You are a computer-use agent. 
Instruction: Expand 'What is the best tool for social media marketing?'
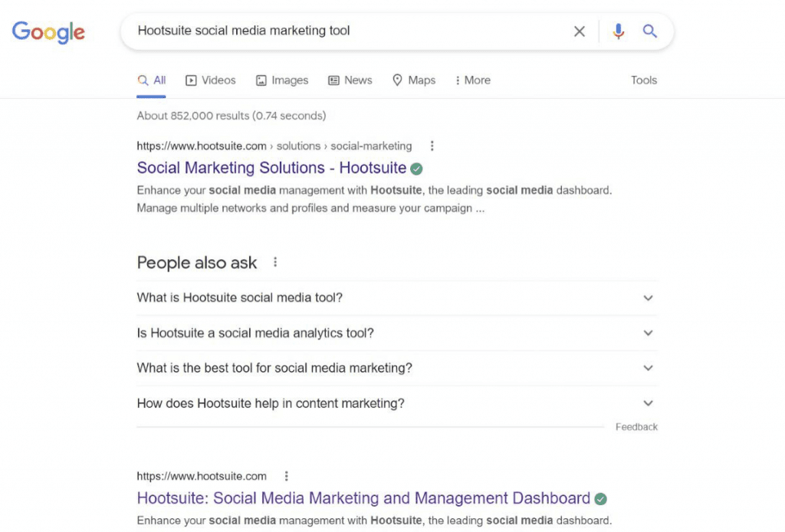tap(396, 368)
